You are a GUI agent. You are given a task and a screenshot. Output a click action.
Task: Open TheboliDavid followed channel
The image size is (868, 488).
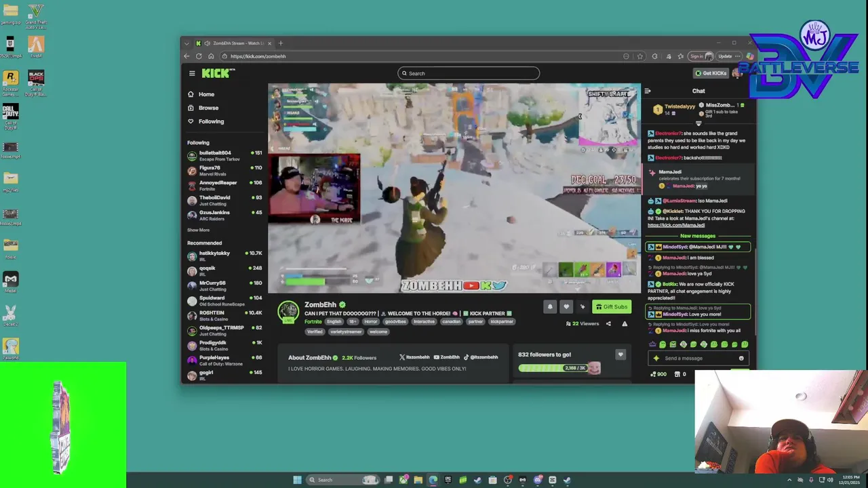(224, 201)
